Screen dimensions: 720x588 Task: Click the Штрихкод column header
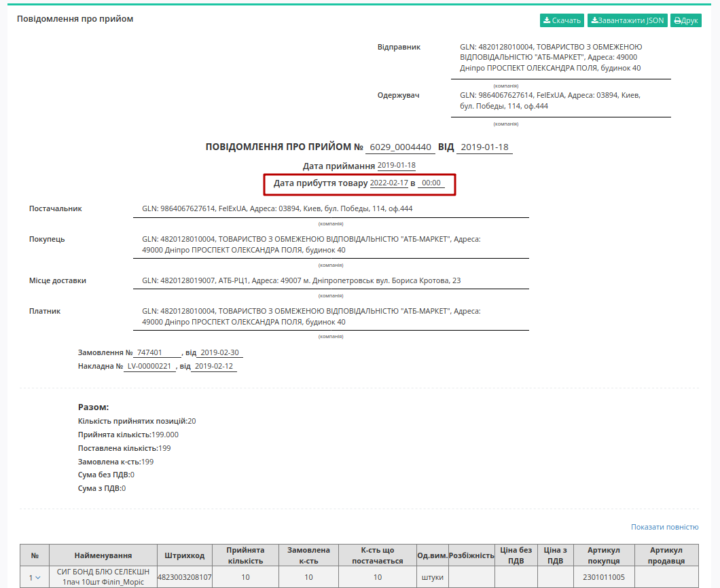click(185, 555)
